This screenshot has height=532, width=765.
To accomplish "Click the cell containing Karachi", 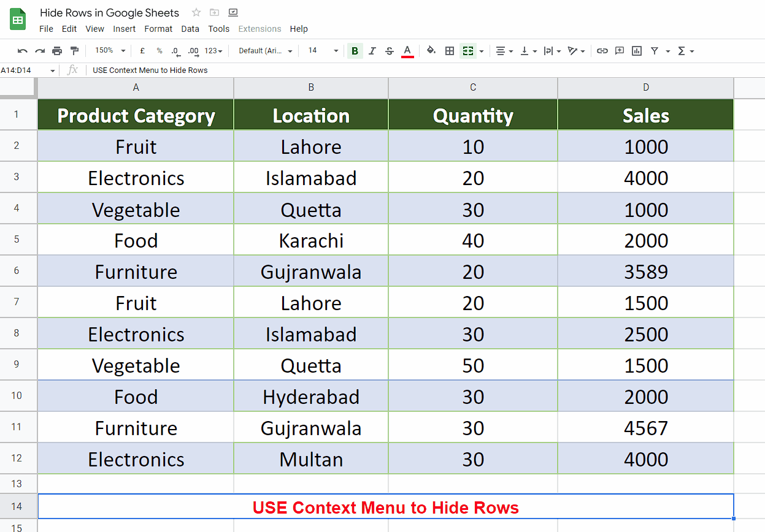I will pyautogui.click(x=311, y=240).
